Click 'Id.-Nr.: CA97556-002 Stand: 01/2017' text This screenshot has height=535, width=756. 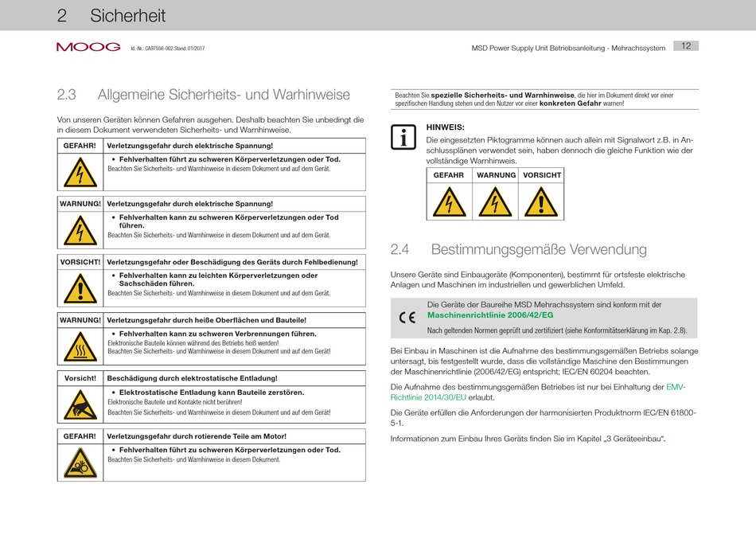[168, 49]
